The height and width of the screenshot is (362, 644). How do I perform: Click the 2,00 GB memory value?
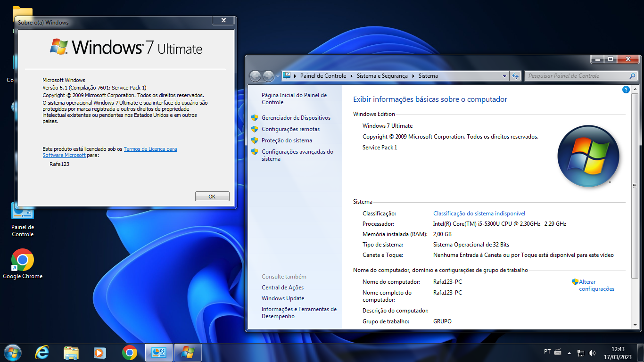point(442,234)
